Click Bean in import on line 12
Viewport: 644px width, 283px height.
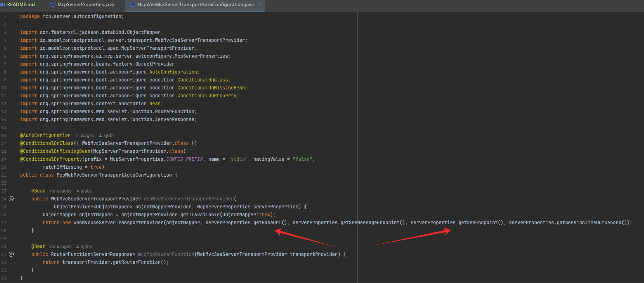click(155, 104)
